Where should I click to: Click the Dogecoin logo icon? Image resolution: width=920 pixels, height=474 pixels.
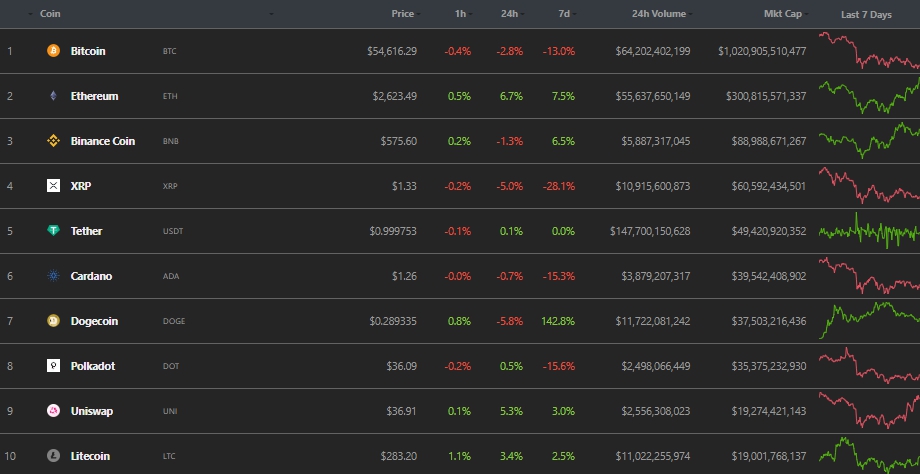coord(53,321)
